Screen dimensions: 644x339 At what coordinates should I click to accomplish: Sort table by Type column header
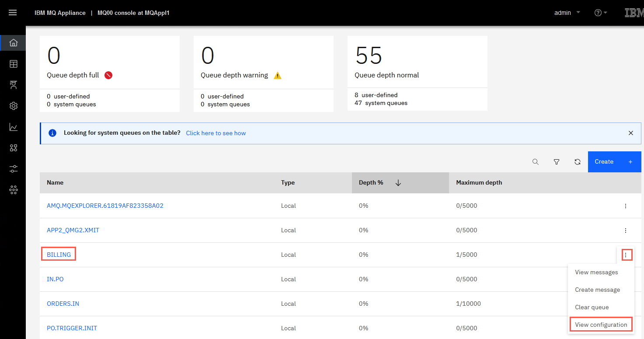point(288,183)
